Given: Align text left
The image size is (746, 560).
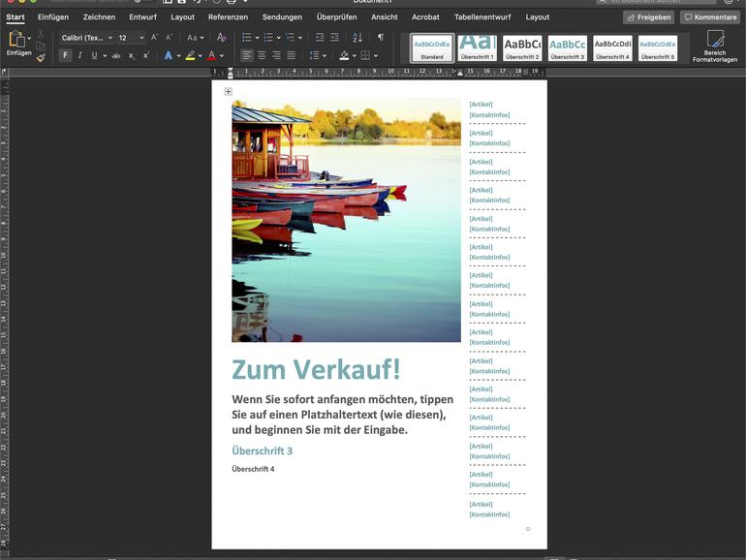Looking at the screenshot, I should [x=246, y=55].
